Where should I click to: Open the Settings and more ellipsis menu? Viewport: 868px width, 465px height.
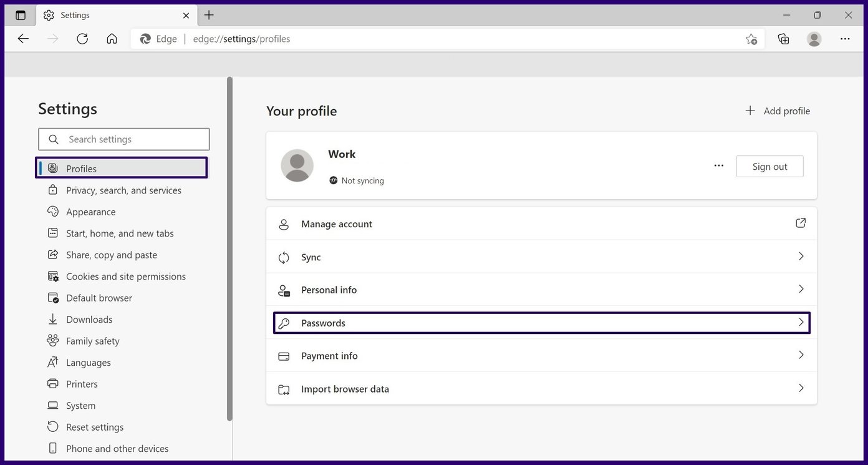(845, 39)
